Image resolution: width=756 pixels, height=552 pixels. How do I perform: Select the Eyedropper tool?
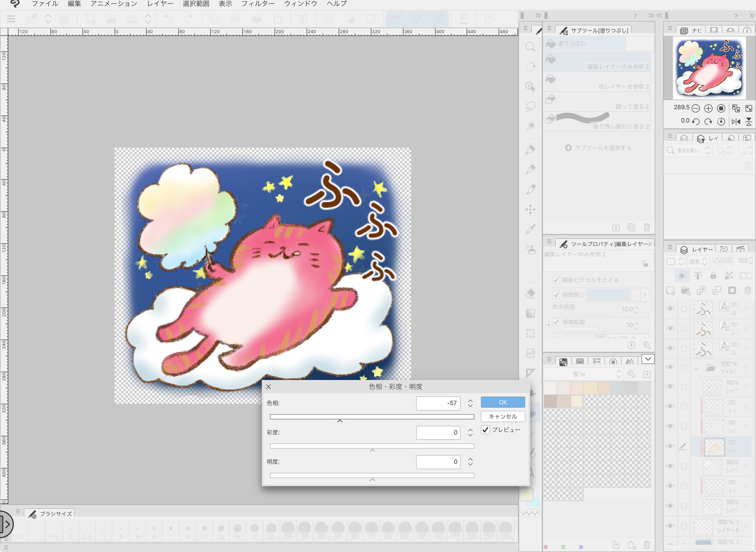[x=530, y=230]
